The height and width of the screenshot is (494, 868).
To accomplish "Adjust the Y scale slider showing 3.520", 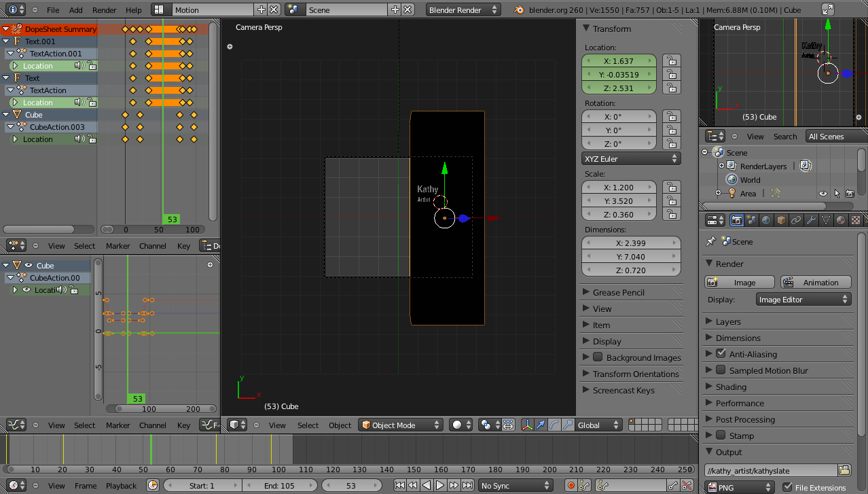I will point(619,200).
